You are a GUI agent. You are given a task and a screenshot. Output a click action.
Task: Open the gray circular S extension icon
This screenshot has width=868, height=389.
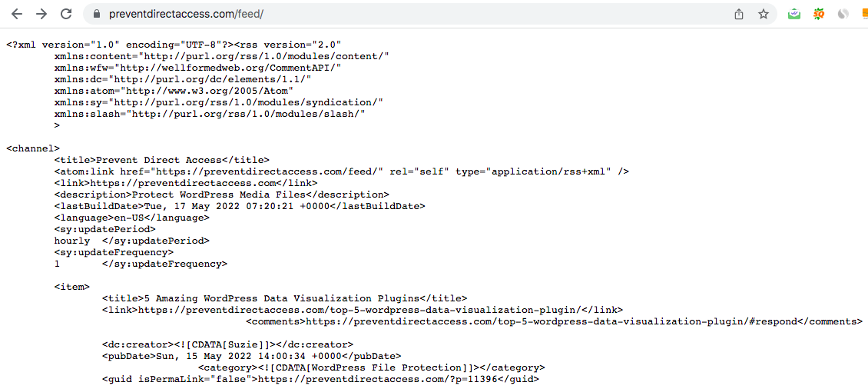[843, 15]
